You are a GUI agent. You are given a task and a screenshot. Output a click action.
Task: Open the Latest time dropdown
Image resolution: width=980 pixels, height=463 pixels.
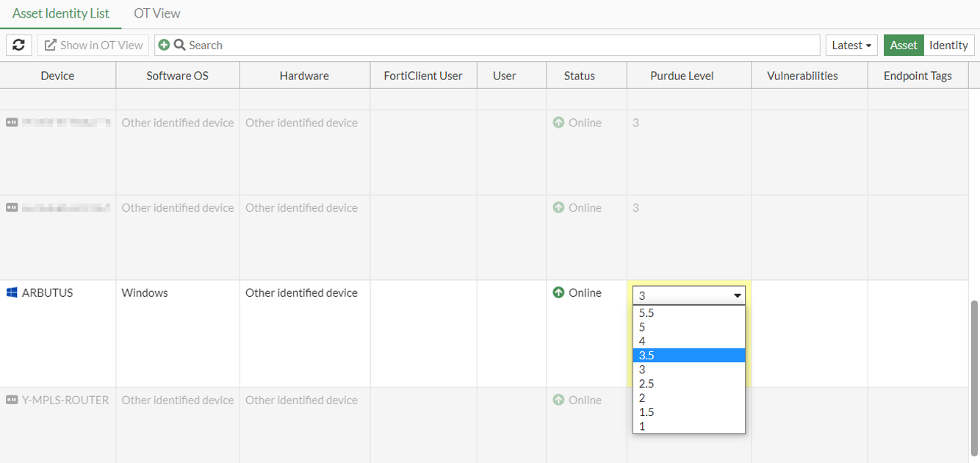[851, 45]
